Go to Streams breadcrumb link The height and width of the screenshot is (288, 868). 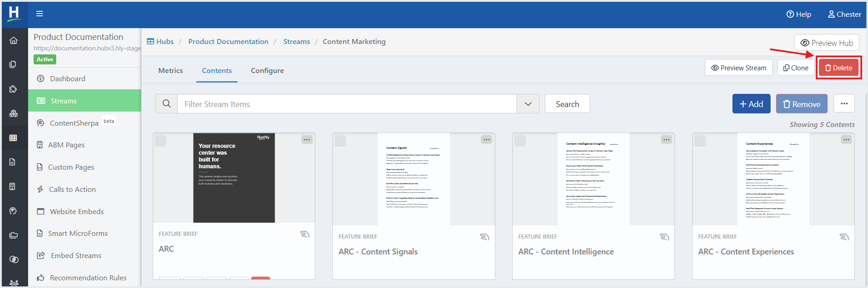(x=296, y=41)
